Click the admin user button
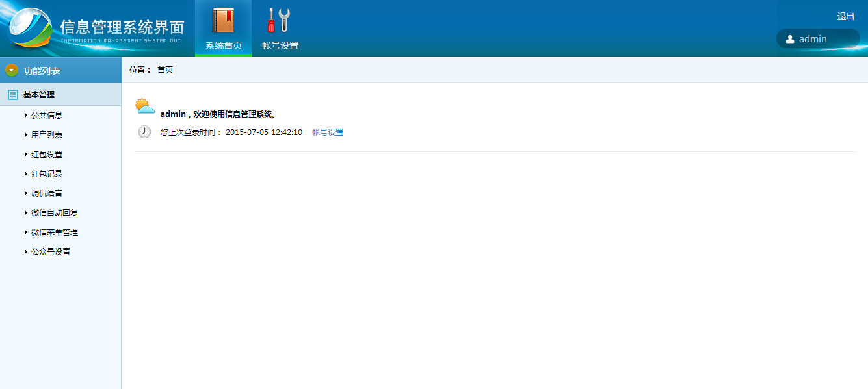The height and width of the screenshot is (389, 868). (818, 39)
